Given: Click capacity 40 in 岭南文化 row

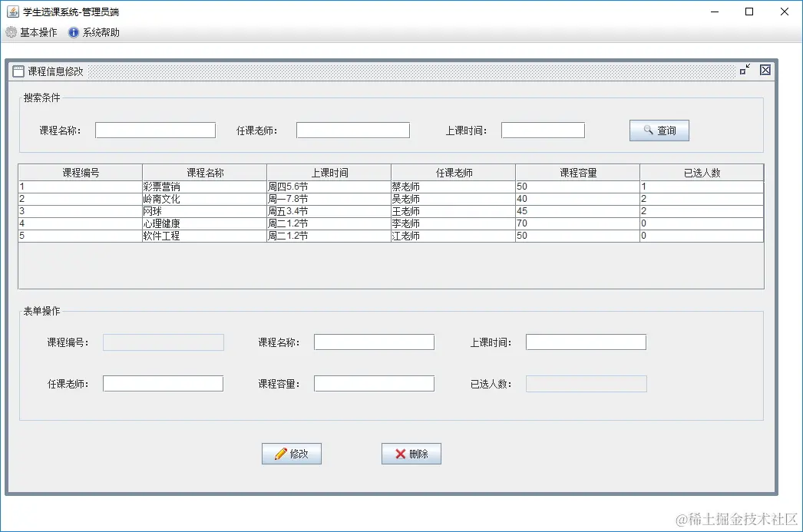Looking at the screenshot, I should click(x=578, y=199).
